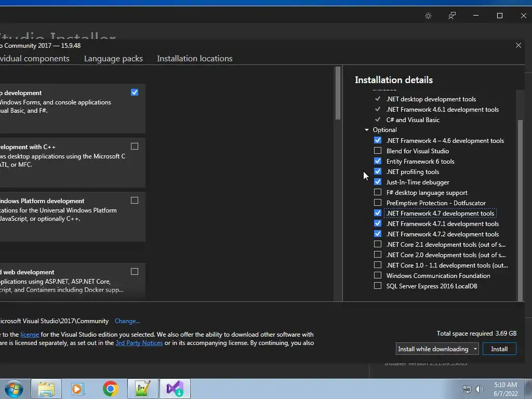532x399 pixels.
Task: Uncheck Entity Framework 6 tools
Action: (378, 161)
